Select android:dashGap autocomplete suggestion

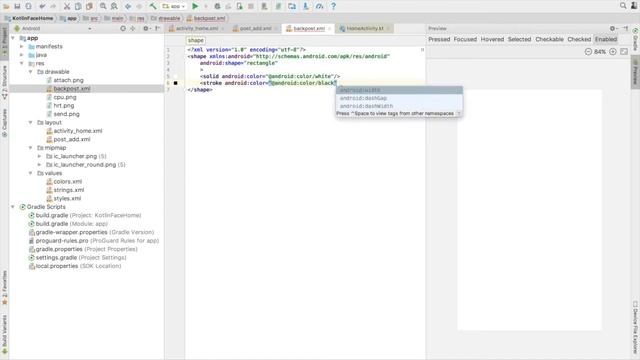click(x=399, y=98)
